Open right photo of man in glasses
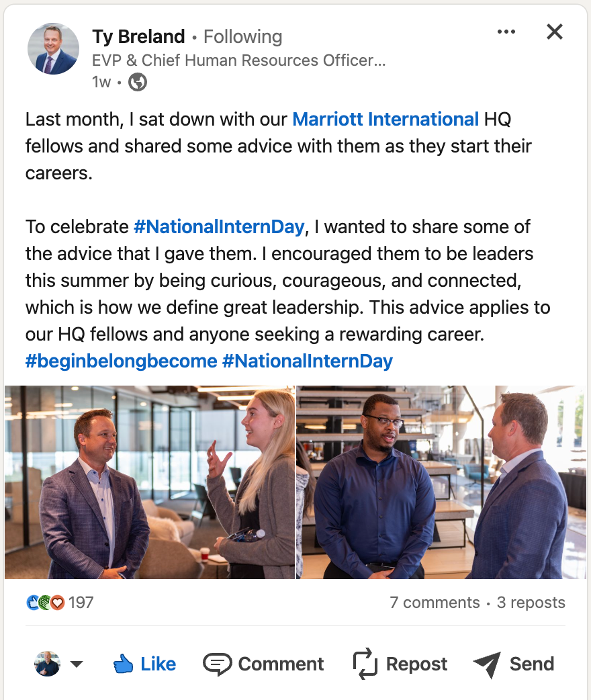 441,482
